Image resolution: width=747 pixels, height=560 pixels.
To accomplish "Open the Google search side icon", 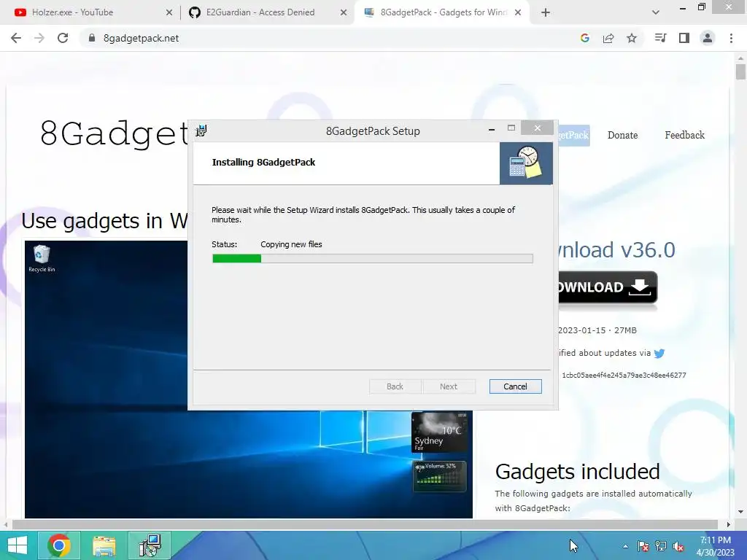I will pyautogui.click(x=585, y=38).
